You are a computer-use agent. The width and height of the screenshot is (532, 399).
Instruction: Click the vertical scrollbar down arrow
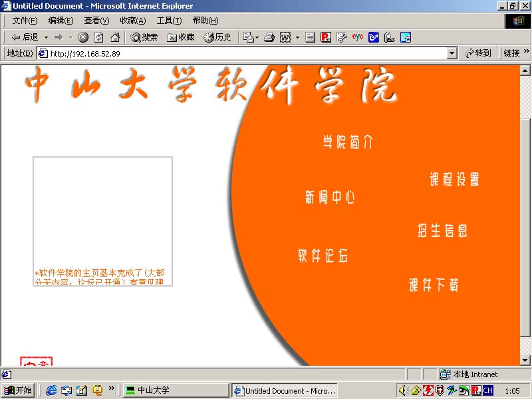tap(525, 360)
